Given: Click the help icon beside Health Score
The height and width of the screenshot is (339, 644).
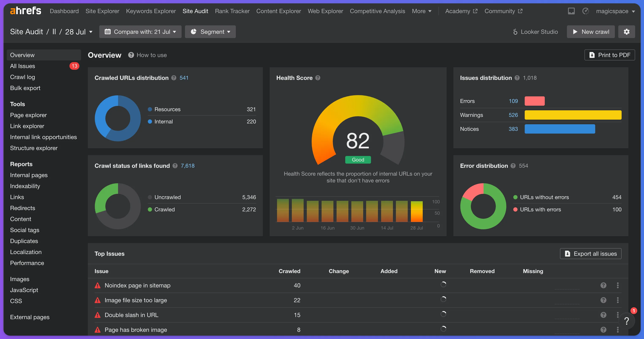Looking at the screenshot, I should (x=318, y=78).
